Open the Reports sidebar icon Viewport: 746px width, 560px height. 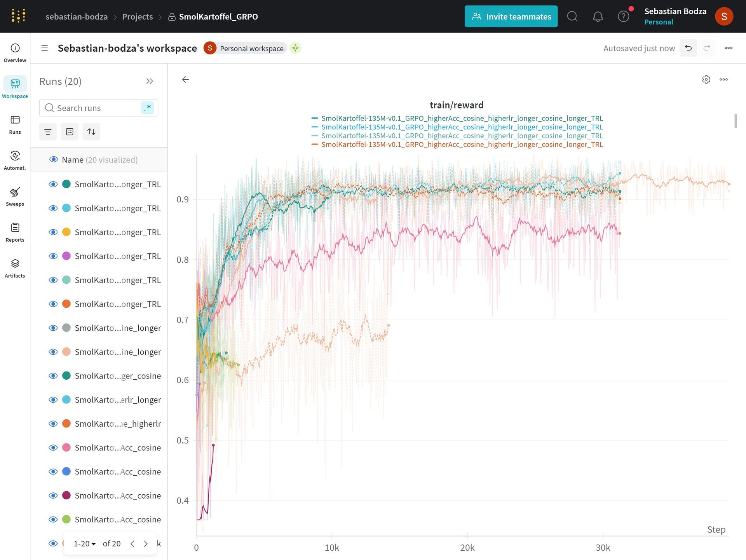click(x=15, y=232)
